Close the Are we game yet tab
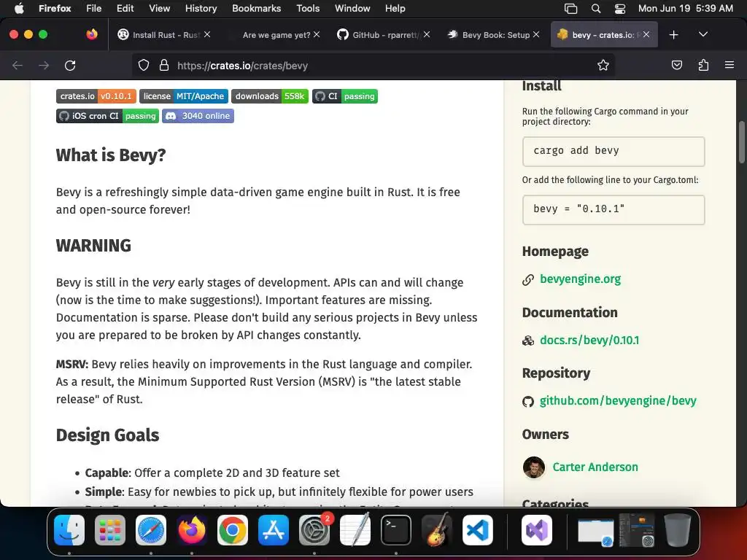 [x=317, y=34]
